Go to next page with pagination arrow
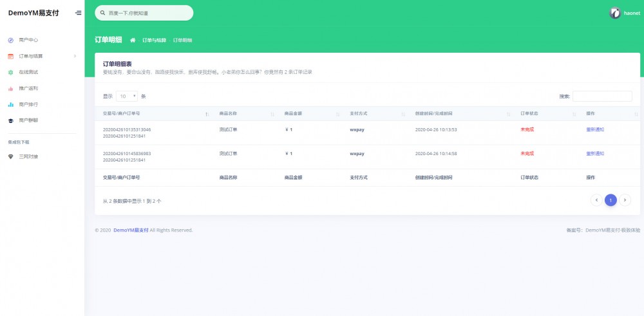The height and width of the screenshot is (316, 644). tap(625, 200)
